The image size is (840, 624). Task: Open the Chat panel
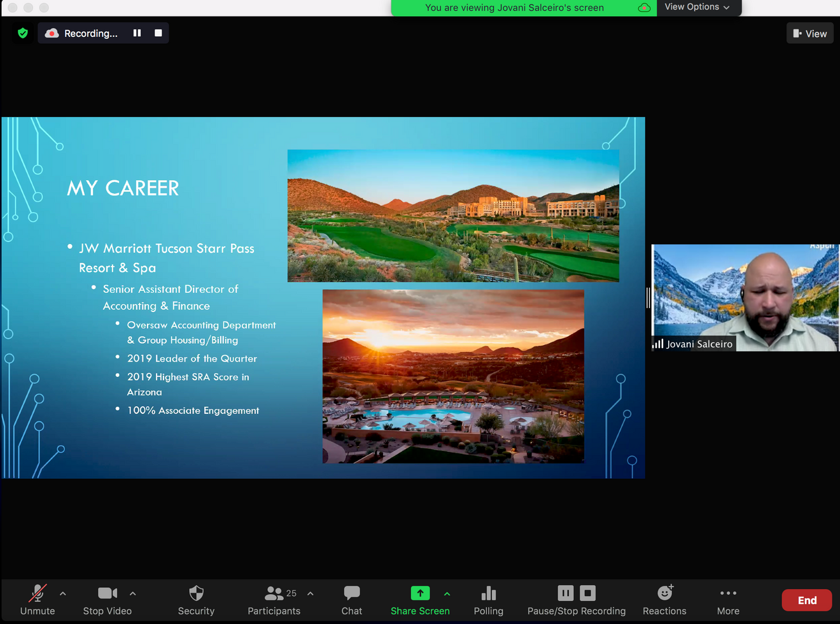[351, 600]
